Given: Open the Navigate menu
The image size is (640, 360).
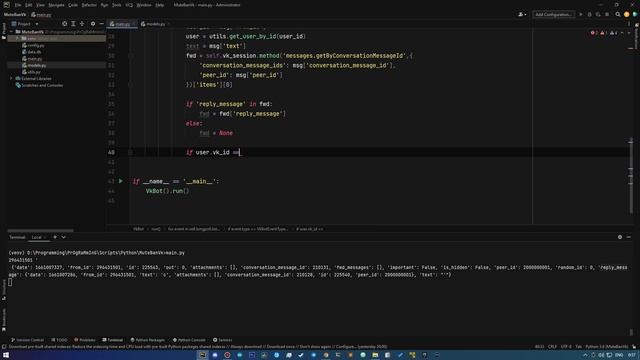Looking at the screenshot, I should (x=56, y=5).
